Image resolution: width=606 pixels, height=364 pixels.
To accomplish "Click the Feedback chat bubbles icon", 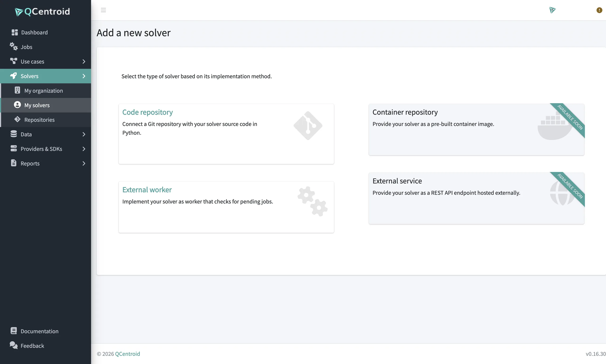I will pyautogui.click(x=14, y=345).
